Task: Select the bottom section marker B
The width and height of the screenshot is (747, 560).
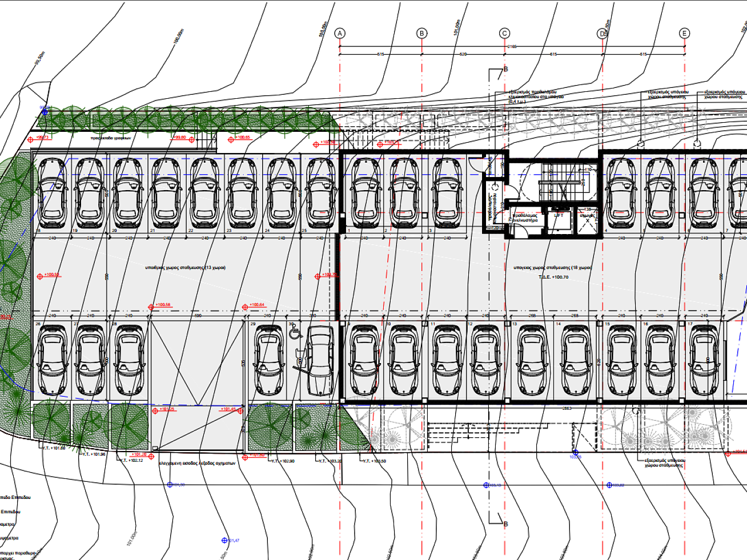Action: (505, 523)
